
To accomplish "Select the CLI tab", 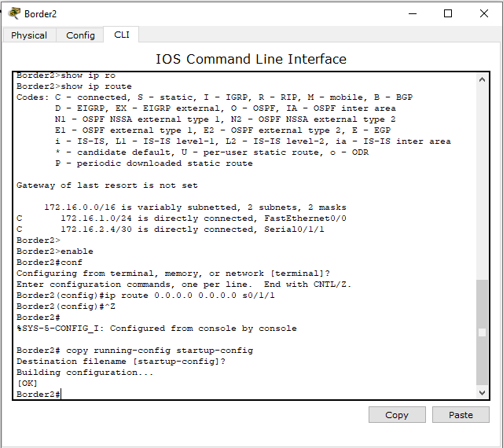I will [122, 35].
